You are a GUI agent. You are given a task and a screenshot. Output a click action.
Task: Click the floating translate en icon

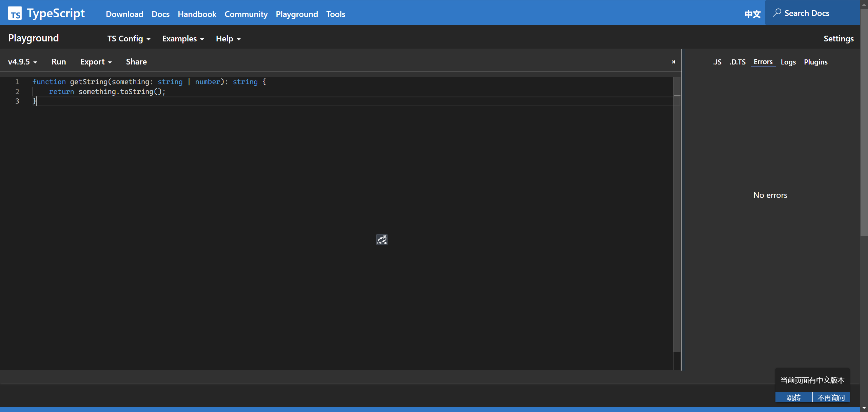[382, 240]
